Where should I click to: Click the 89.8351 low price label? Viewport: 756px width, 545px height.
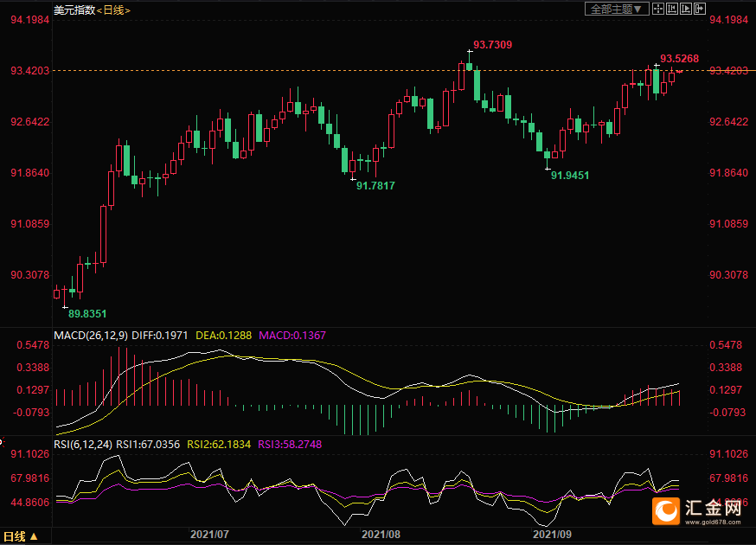(87, 314)
